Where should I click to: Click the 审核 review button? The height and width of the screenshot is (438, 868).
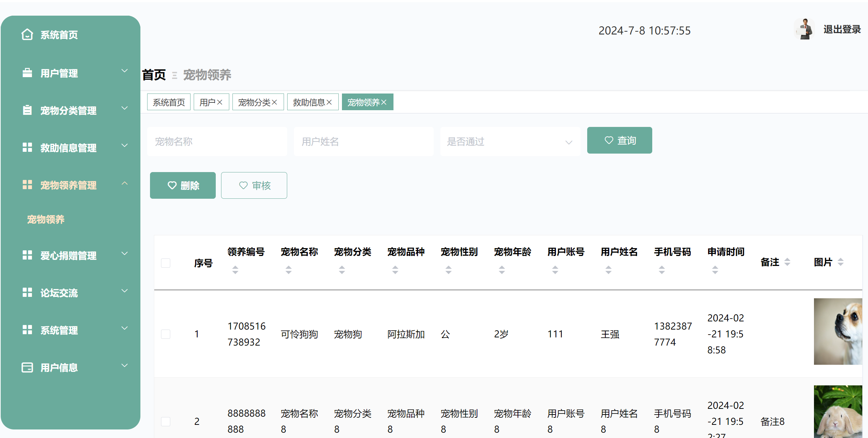(254, 185)
